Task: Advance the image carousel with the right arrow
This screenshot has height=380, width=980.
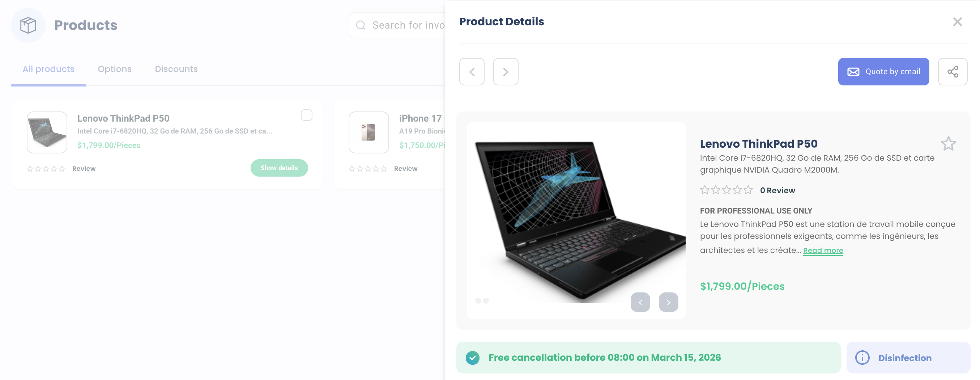Action: [x=669, y=302]
